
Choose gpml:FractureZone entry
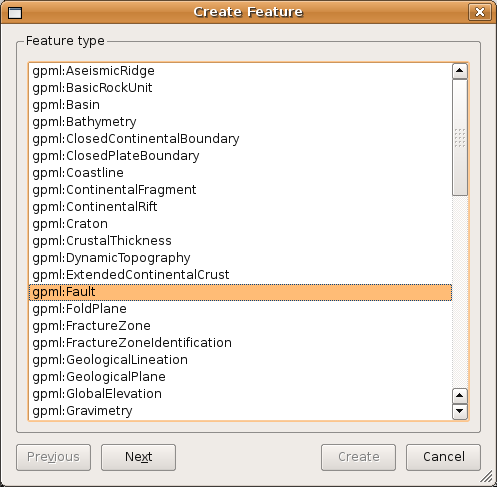click(240, 326)
